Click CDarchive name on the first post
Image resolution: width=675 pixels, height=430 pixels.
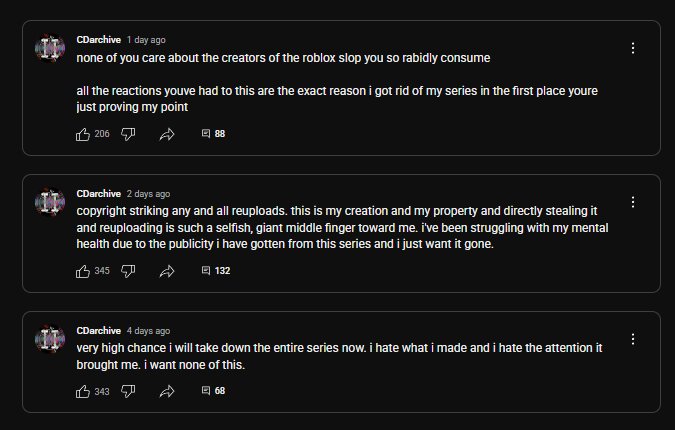click(98, 40)
